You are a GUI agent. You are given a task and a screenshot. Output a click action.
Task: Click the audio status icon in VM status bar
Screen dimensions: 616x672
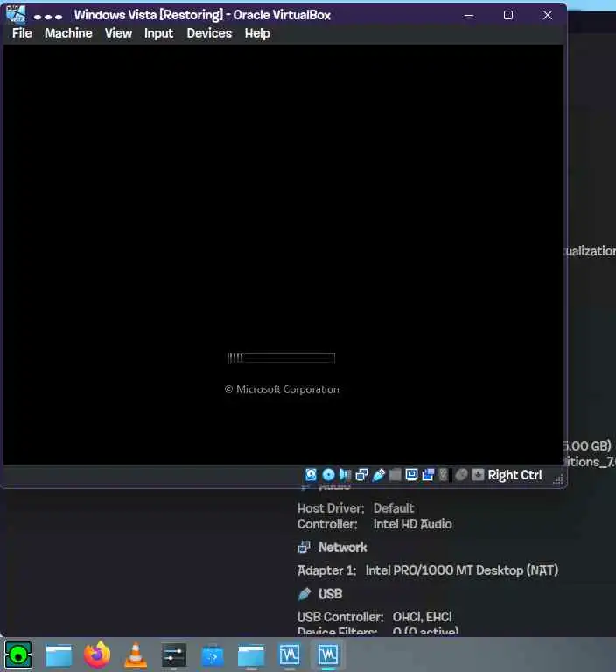pos(345,475)
